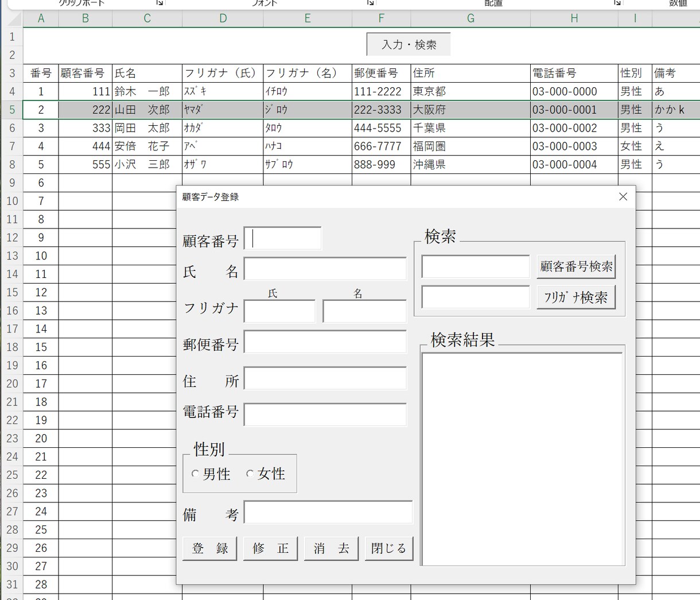This screenshot has height=600, width=700.
Task: Click the 入力・検索 button on the sheet
Action: tap(409, 44)
